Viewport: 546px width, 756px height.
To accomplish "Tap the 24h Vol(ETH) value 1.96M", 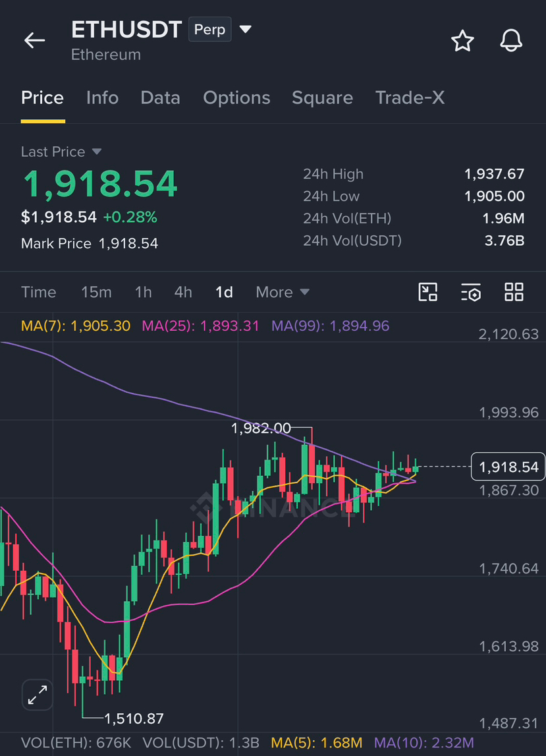I will tap(503, 218).
